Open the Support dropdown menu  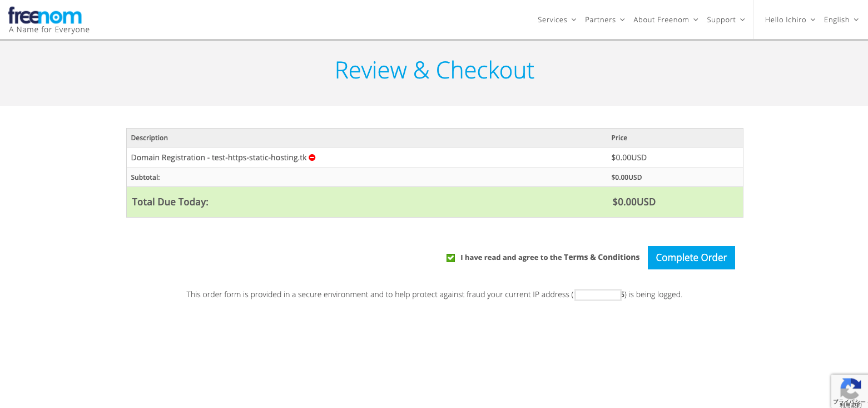726,19
